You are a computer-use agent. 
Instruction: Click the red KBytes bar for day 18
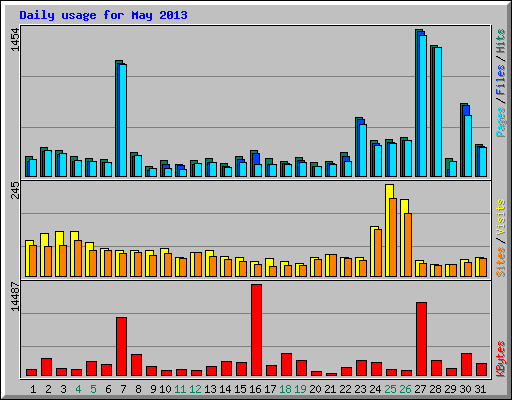[286, 365]
